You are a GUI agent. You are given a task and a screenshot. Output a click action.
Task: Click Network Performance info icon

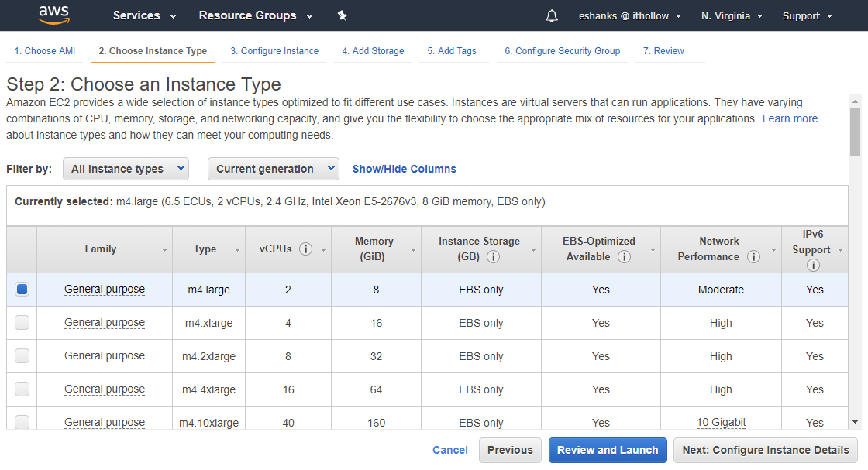tap(753, 257)
